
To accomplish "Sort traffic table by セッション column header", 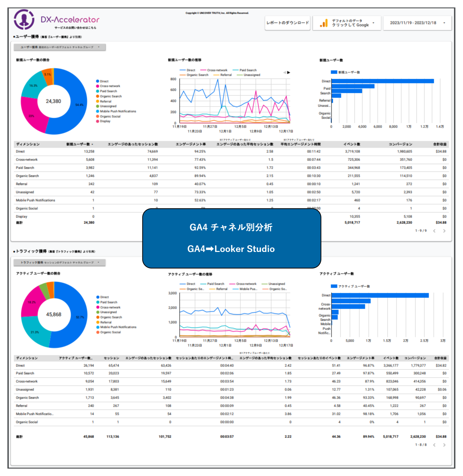I will pos(111,358).
